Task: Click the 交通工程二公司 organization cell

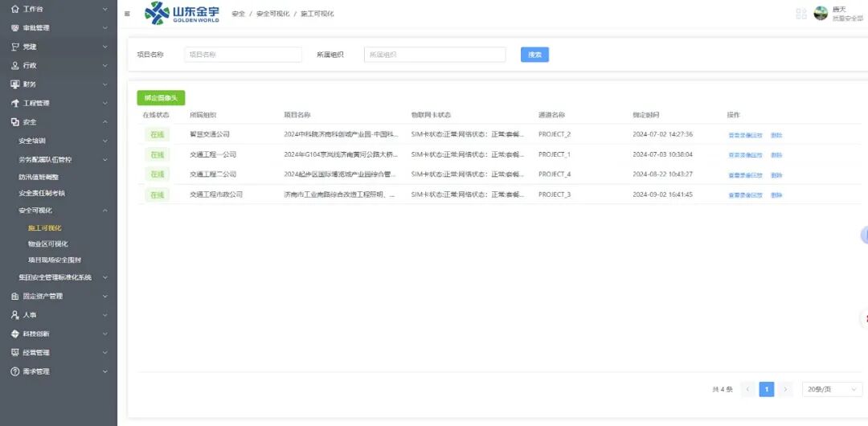Action: pos(213,174)
